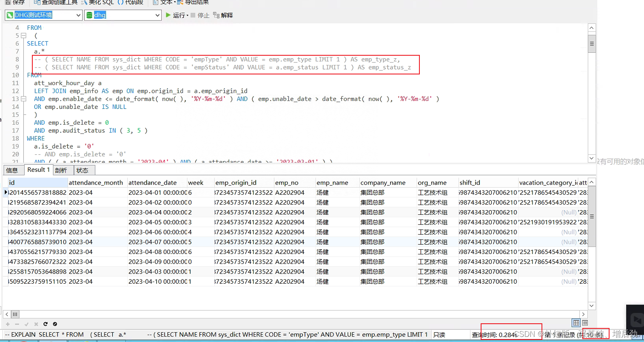The width and height of the screenshot is (644, 342).
Task: Click SQL line 12 LEFT JOIN emp_info
Action: point(141,91)
